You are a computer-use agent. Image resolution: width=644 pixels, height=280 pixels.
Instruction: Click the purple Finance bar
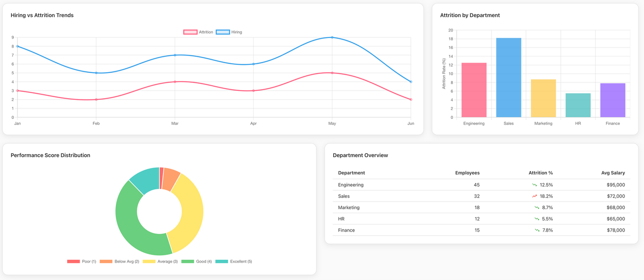pos(613,99)
